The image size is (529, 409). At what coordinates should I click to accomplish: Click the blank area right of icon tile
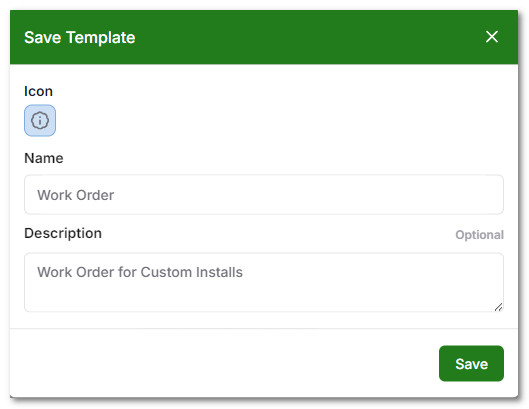(x=280, y=120)
